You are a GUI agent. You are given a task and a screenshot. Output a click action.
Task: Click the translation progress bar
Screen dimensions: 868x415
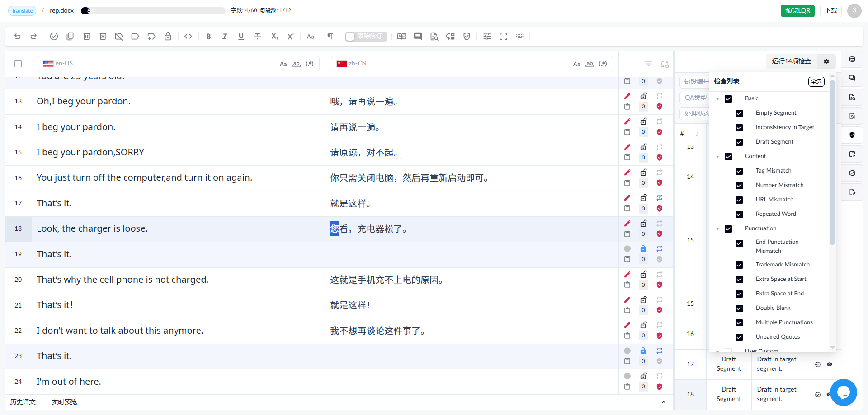(x=153, y=10)
